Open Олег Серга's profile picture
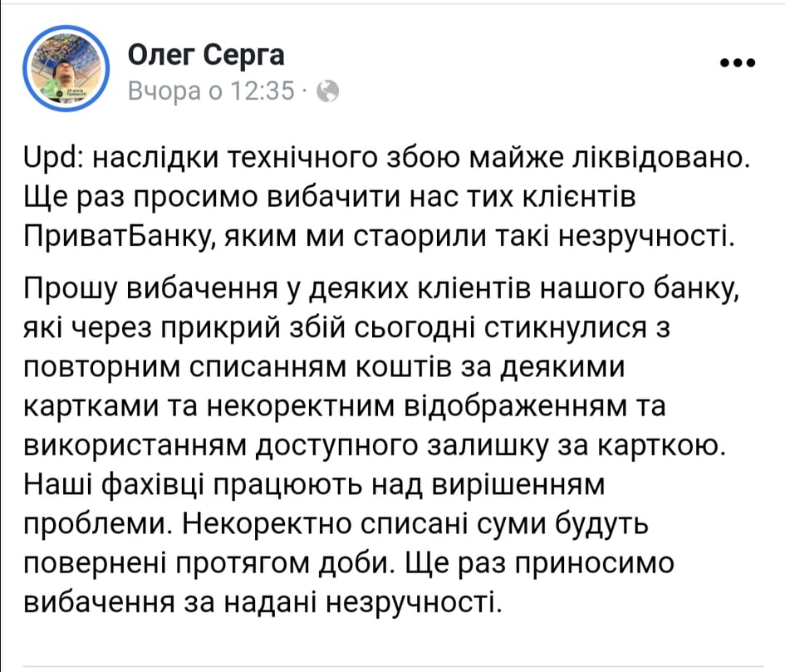 pos(66,69)
